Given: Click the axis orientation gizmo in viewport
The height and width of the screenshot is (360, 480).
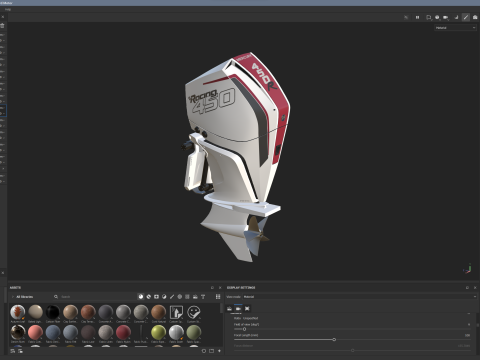Looking at the screenshot, I should click(x=468, y=269).
